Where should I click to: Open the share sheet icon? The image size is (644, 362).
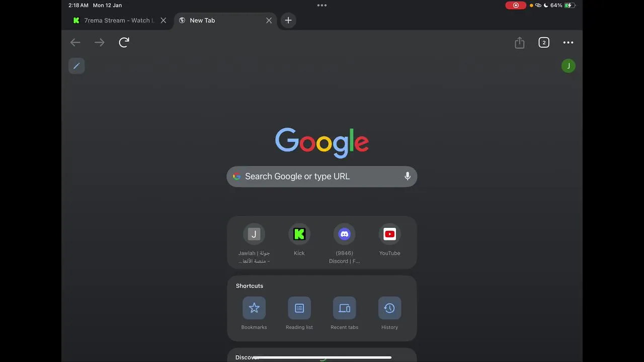click(520, 43)
